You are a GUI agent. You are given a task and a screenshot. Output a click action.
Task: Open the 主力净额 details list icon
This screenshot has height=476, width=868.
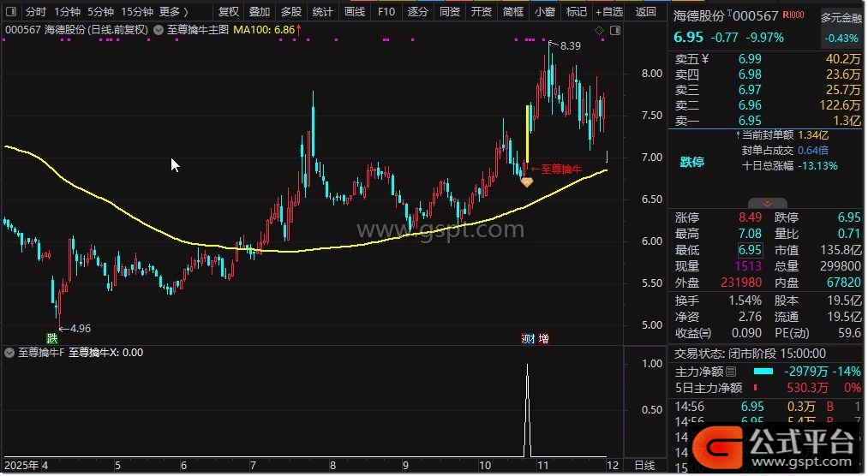pyautogui.click(x=731, y=372)
